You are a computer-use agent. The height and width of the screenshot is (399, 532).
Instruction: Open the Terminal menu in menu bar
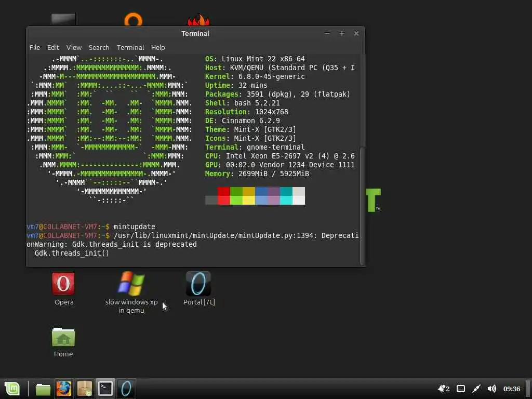130,47
